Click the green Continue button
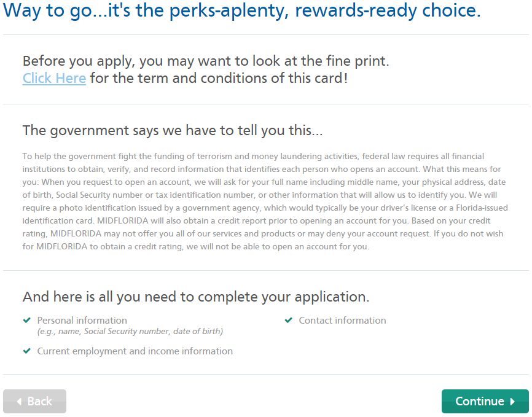 point(485,402)
